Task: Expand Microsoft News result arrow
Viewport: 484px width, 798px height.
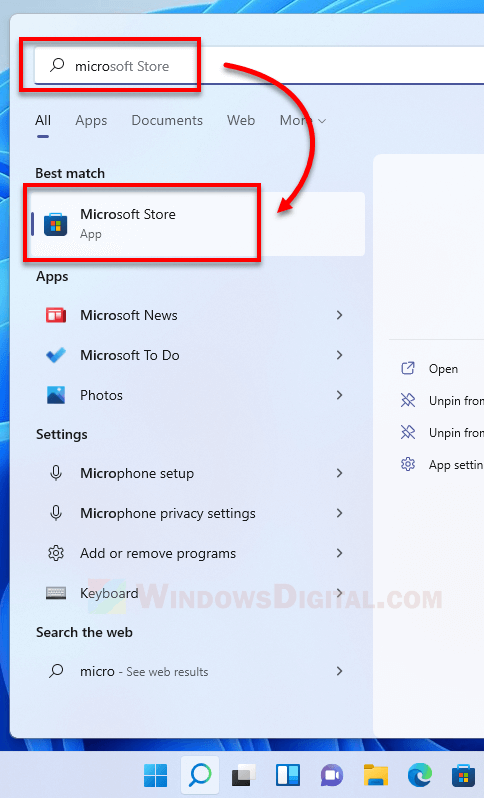Action: 339,316
